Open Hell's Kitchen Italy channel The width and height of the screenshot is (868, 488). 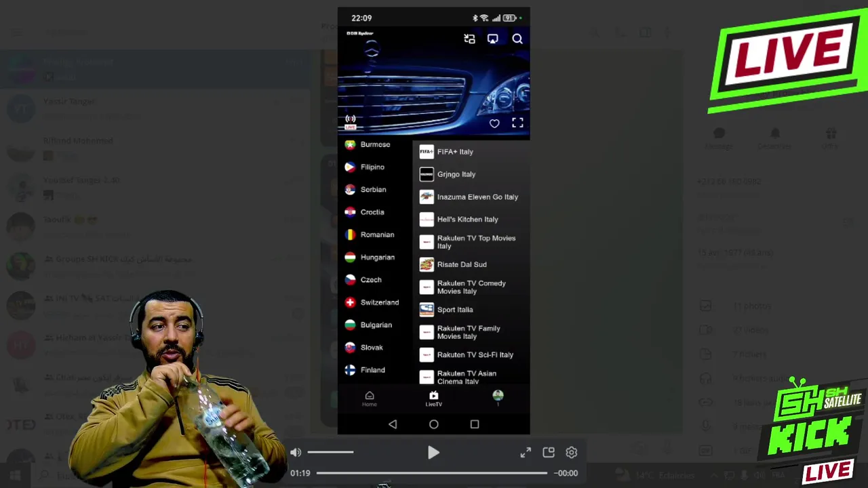[471, 220]
